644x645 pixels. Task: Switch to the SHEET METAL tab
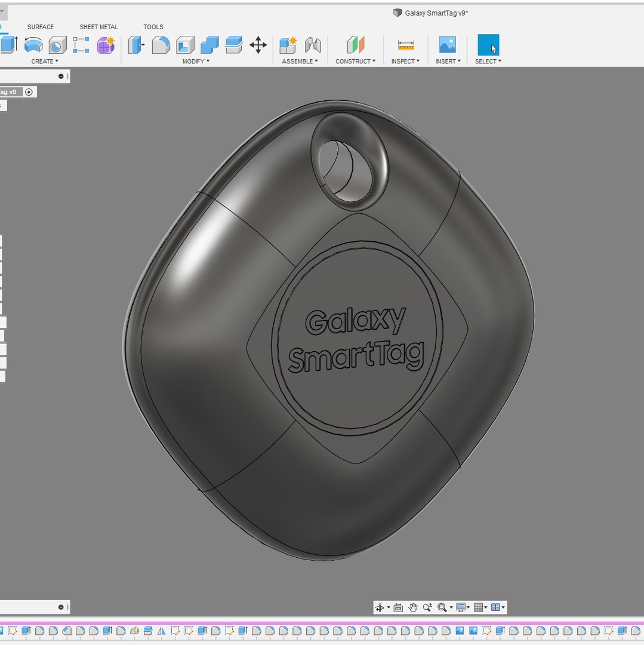click(98, 27)
